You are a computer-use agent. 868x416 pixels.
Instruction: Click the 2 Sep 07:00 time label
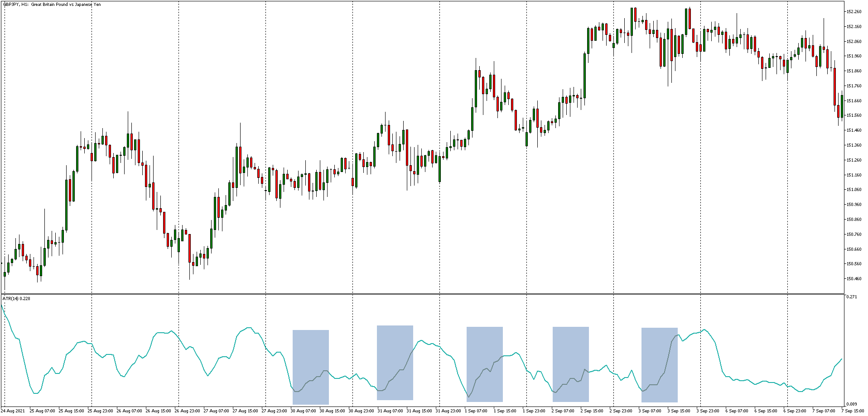click(x=563, y=411)
